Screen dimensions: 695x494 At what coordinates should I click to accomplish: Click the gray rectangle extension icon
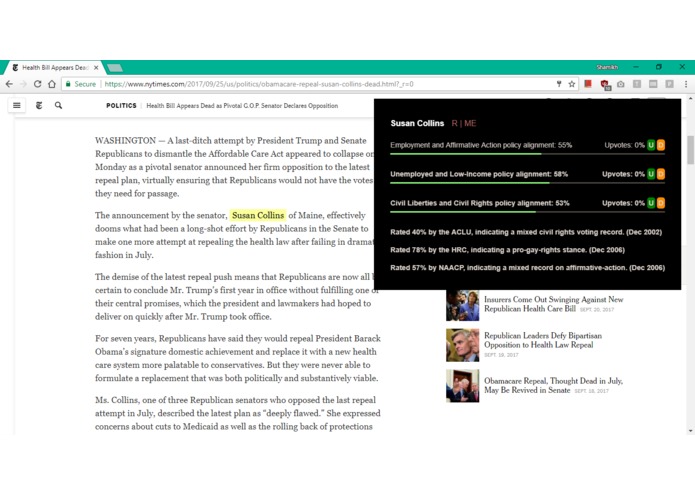tap(653, 84)
